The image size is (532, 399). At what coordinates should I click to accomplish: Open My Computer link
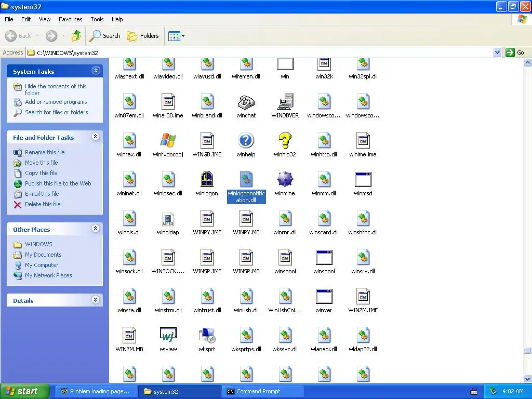42,265
